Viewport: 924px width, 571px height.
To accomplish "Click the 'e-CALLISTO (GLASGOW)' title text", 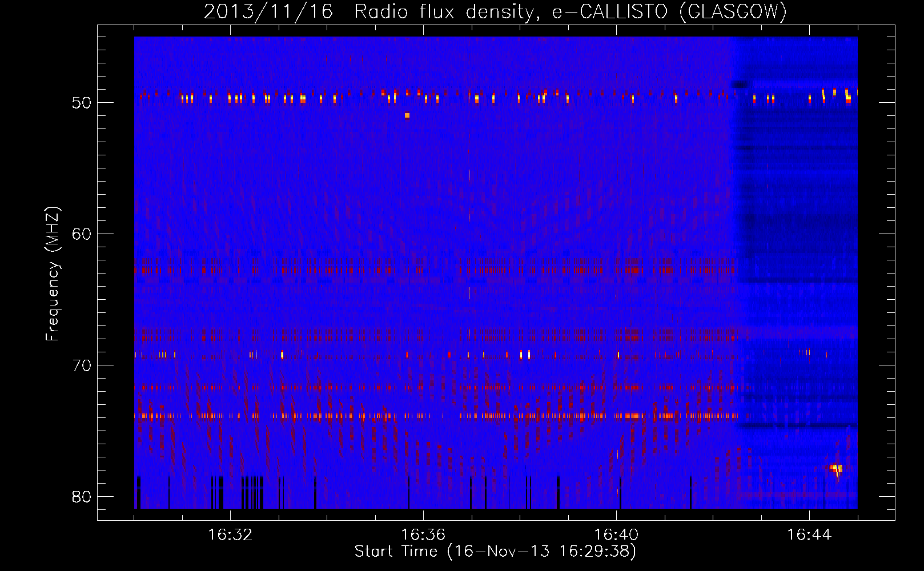I will pyautogui.click(x=669, y=11).
